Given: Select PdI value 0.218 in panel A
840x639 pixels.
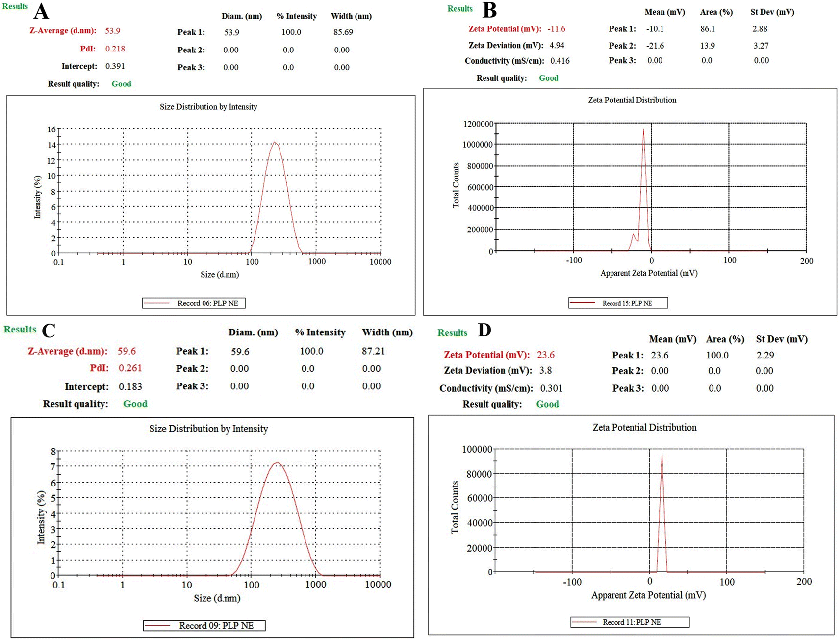Looking at the screenshot, I should [x=115, y=49].
